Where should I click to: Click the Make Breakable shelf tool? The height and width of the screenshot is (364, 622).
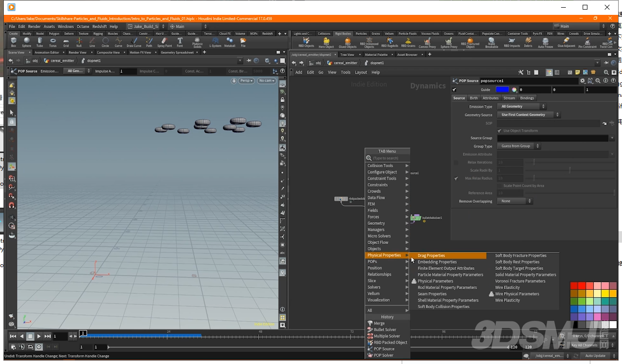coord(491,43)
